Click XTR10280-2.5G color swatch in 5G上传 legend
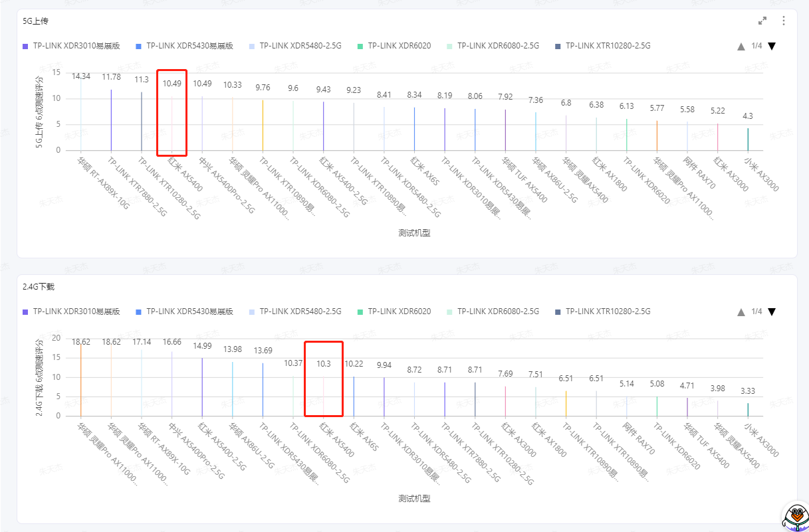The image size is (809, 532). pyautogui.click(x=558, y=46)
